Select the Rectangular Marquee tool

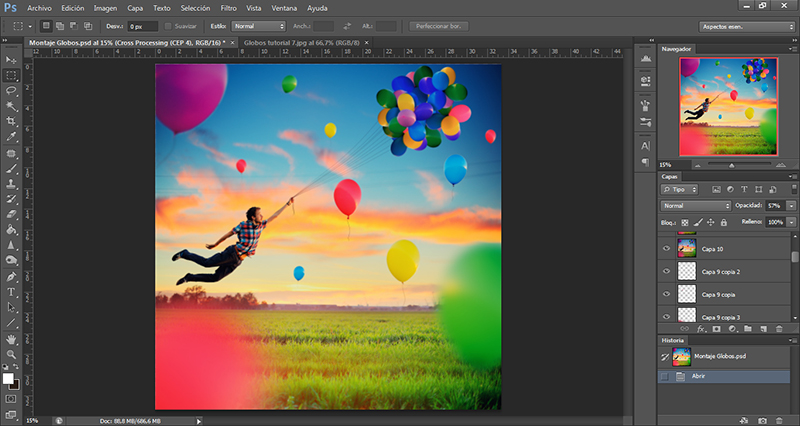[x=11, y=76]
